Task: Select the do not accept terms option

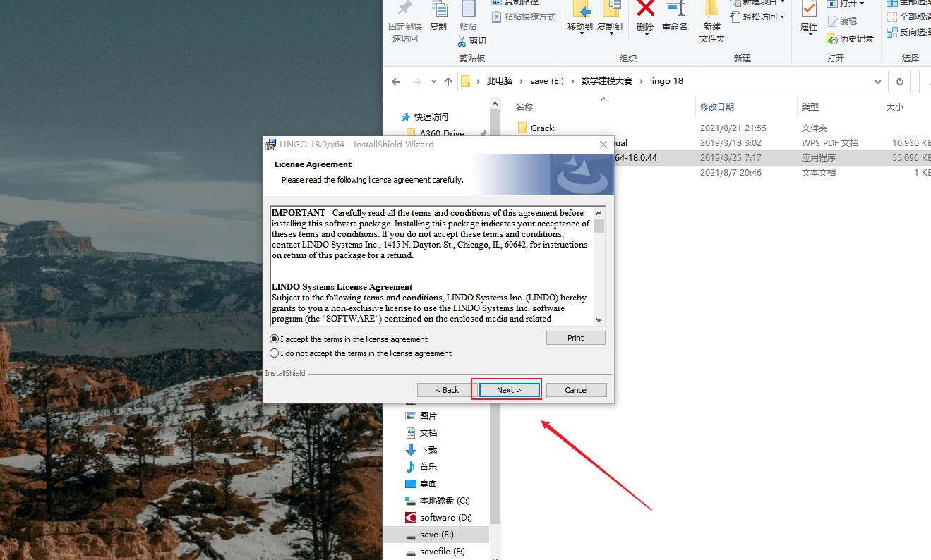Action: (275, 353)
